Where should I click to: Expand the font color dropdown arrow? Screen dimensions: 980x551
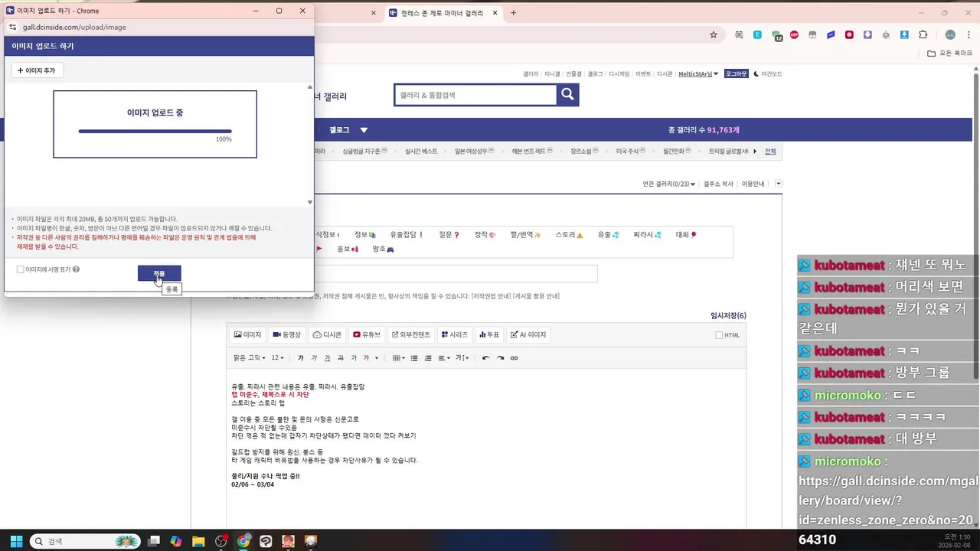tap(377, 358)
